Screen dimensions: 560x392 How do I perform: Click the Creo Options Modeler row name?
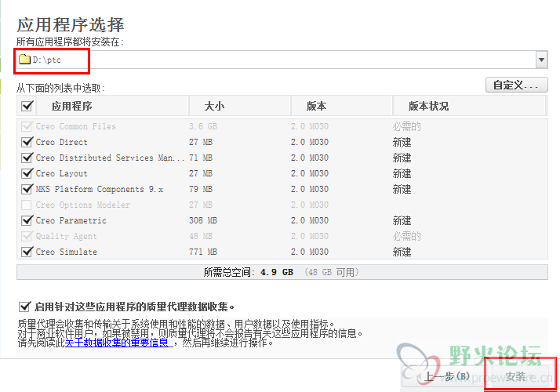[82, 205]
